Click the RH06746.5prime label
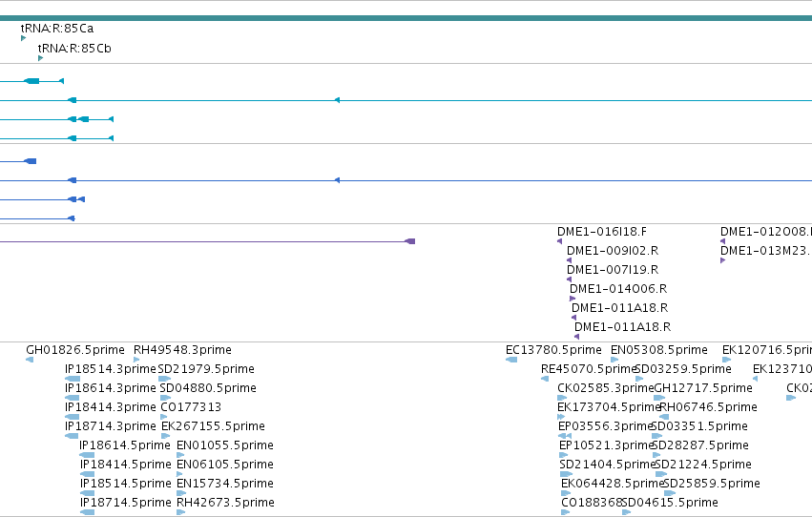 [x=708, y=407]
